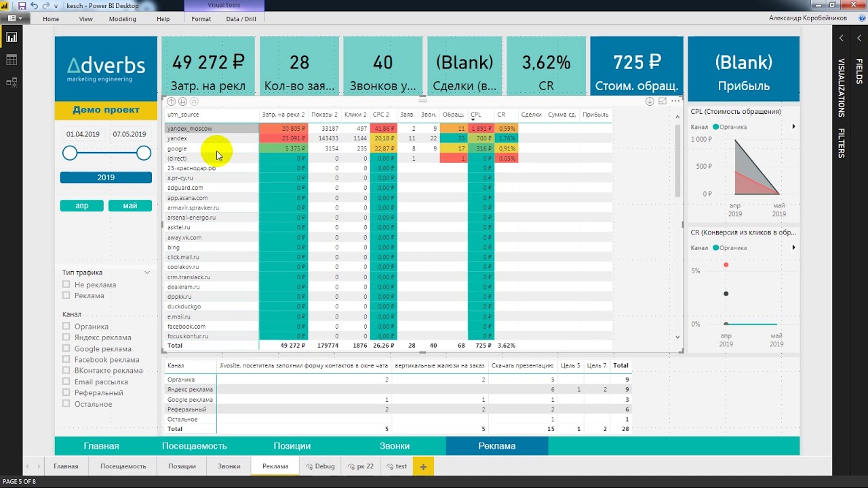Edit the end date field 07.05.2019

130,134
